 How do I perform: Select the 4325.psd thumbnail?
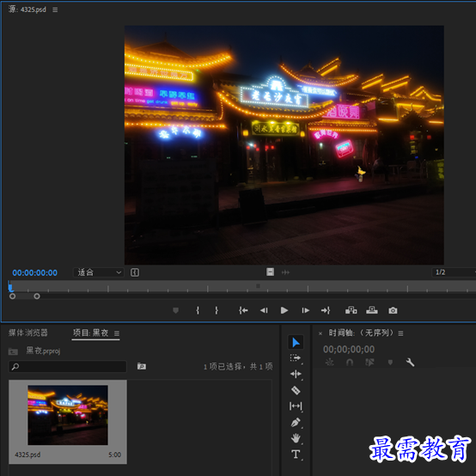[x=68, y=415]
